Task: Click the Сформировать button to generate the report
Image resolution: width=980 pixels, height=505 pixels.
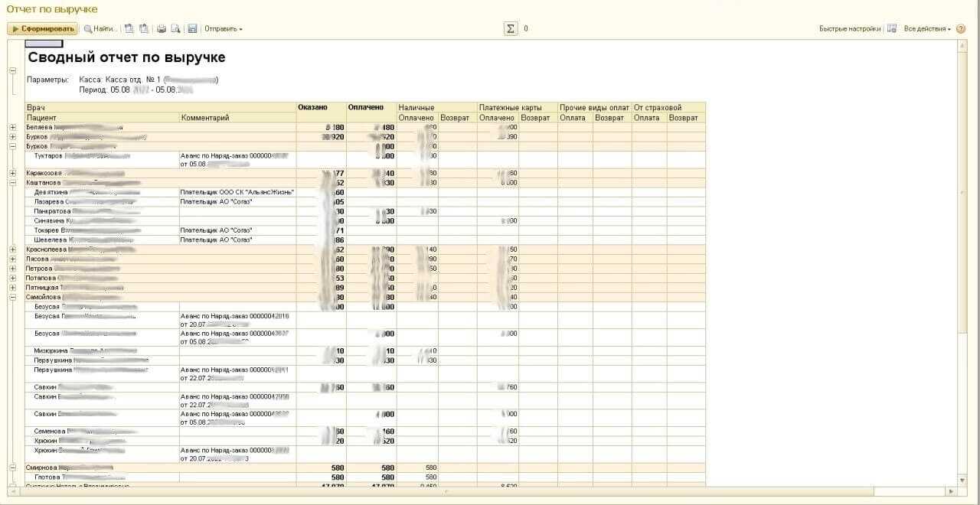Action: pyautogui.click(x=43, y=29)
